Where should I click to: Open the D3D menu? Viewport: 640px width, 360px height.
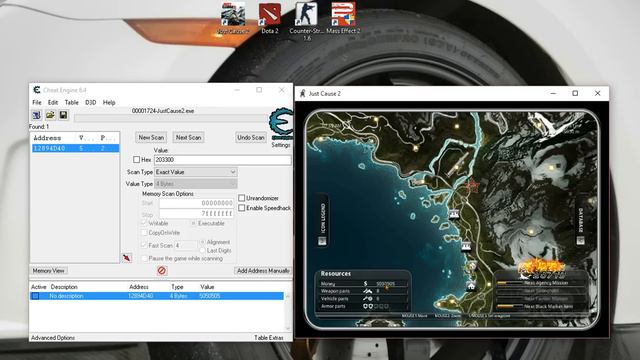tap(91, 102)
